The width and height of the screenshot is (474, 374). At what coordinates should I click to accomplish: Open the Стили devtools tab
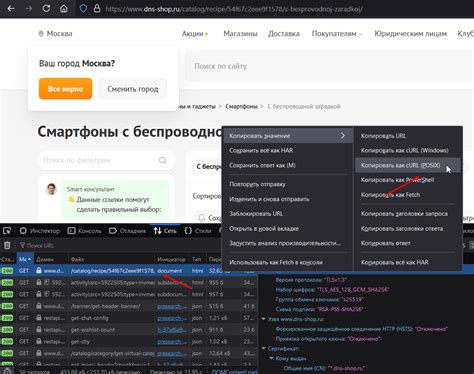(198, 231)
